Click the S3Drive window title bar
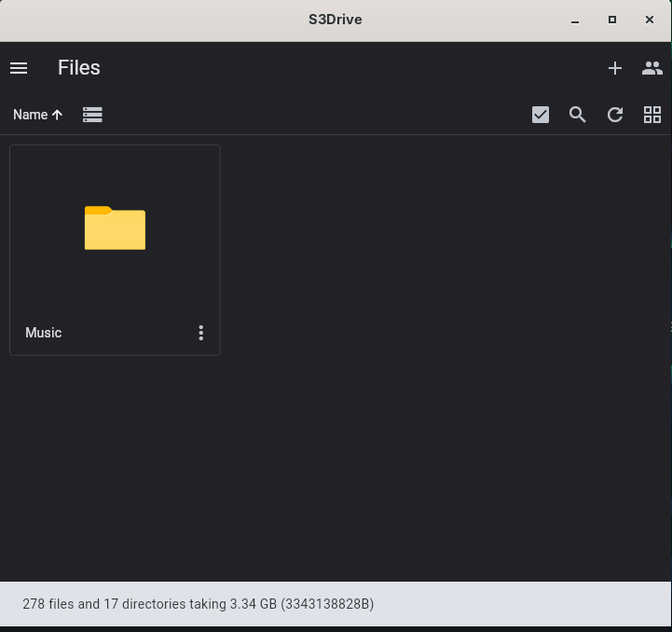Screen dimensions: 672x632 [336, 20]
